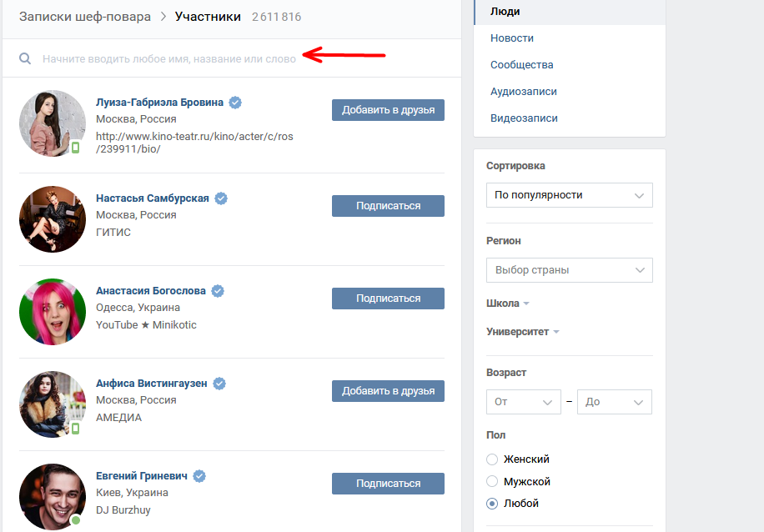Open the age От dropdown
This screenshot has width=764, height=532.
tap(523, 402)
